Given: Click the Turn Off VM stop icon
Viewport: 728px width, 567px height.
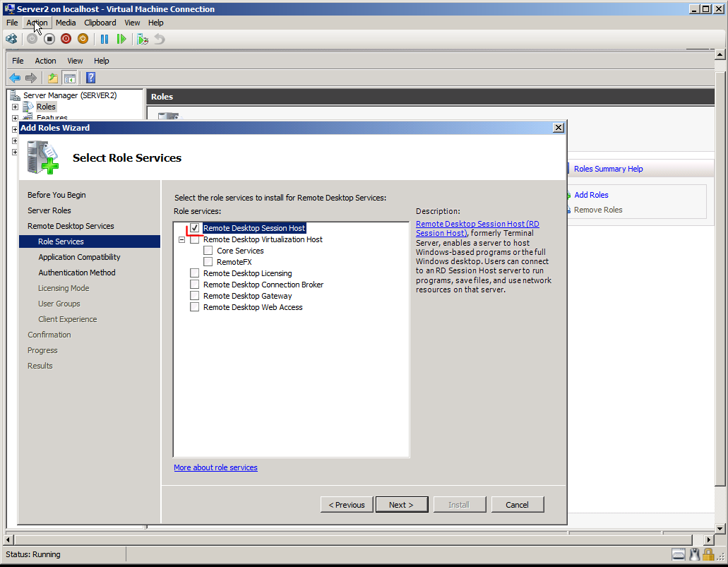Looking at the screenshot, I should click(49, 39).
